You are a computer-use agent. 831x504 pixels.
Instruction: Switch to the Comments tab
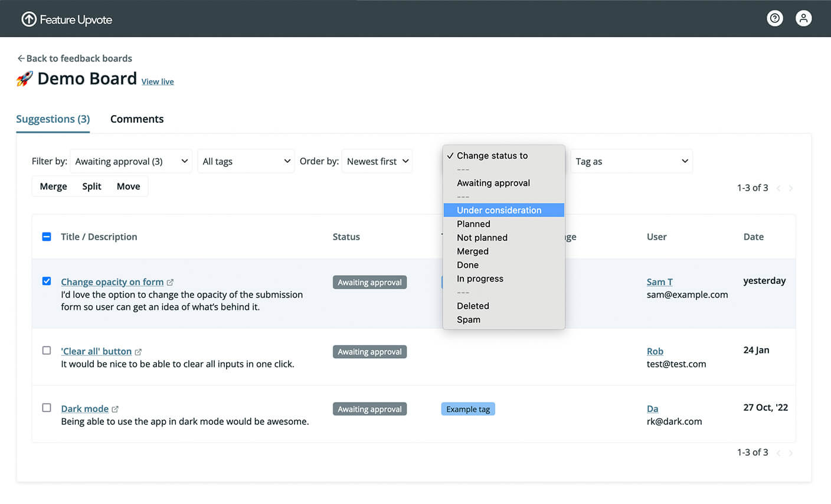pos(137,119)
